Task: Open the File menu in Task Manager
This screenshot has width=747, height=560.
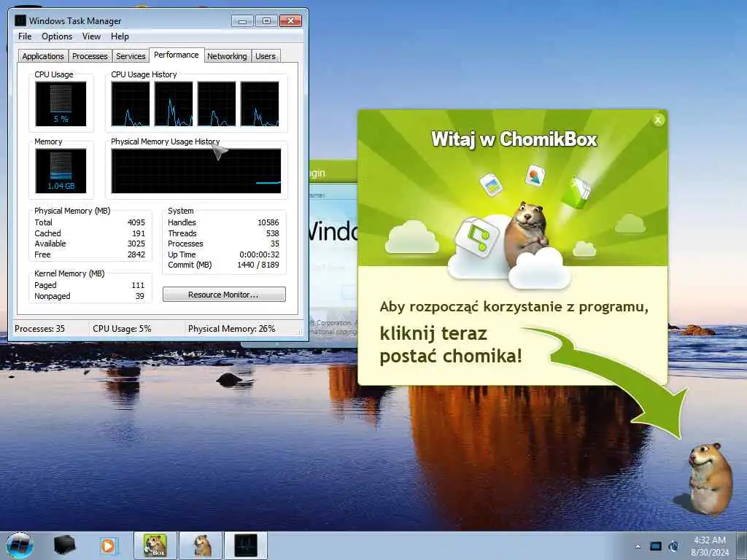Action: pos(25,36)
